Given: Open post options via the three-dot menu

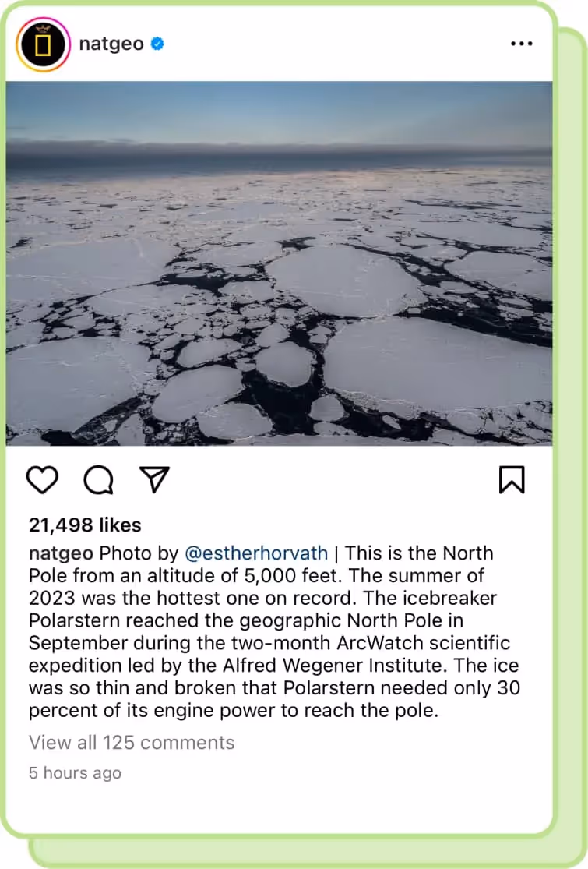Looking at the screenshot, I should click(521, 44).
